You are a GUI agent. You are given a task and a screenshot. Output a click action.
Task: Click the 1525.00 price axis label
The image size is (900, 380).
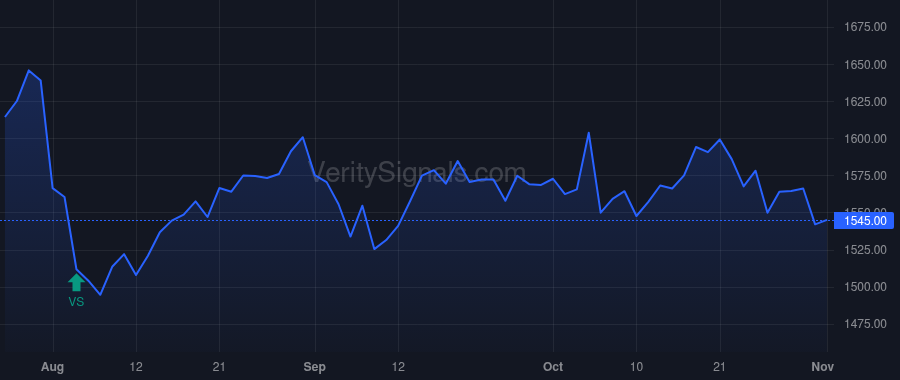[x=866, y=250]
